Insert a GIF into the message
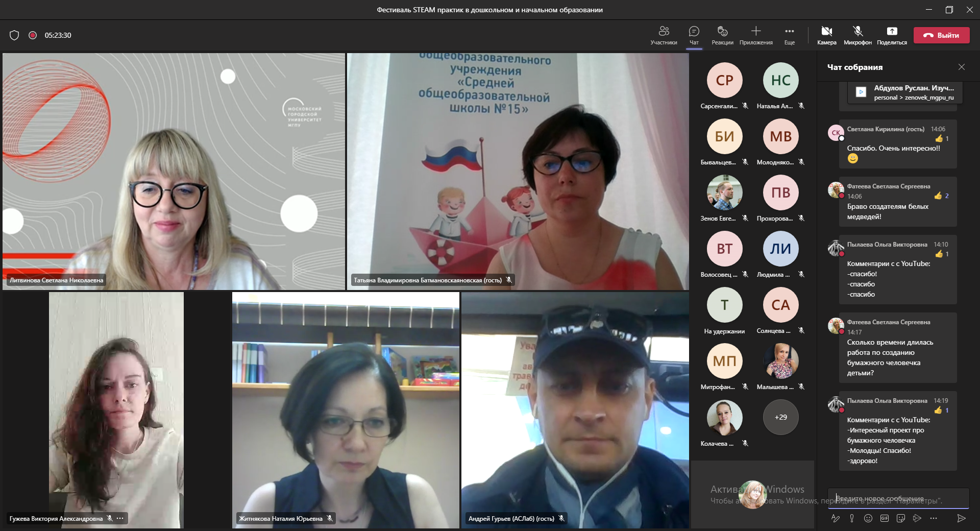Viewport: 980px width, 531px height. [885, 518]
